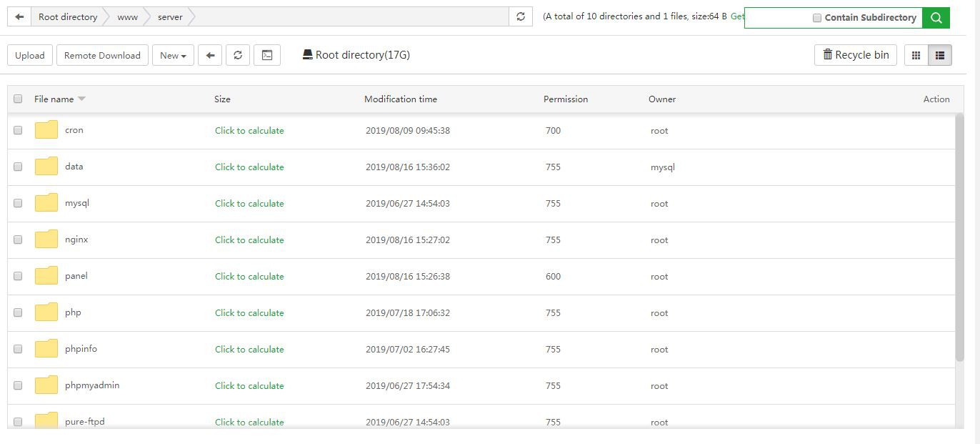Open the cron folder icon
The image size is (980, 444).
click(x=46, y=130)
